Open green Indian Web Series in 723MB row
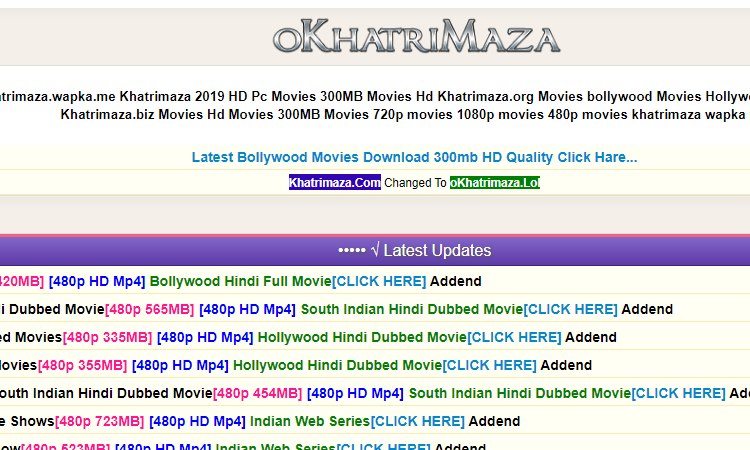This screenshot has width=750, height=450. pyautogui.click(x=310, y=422)
